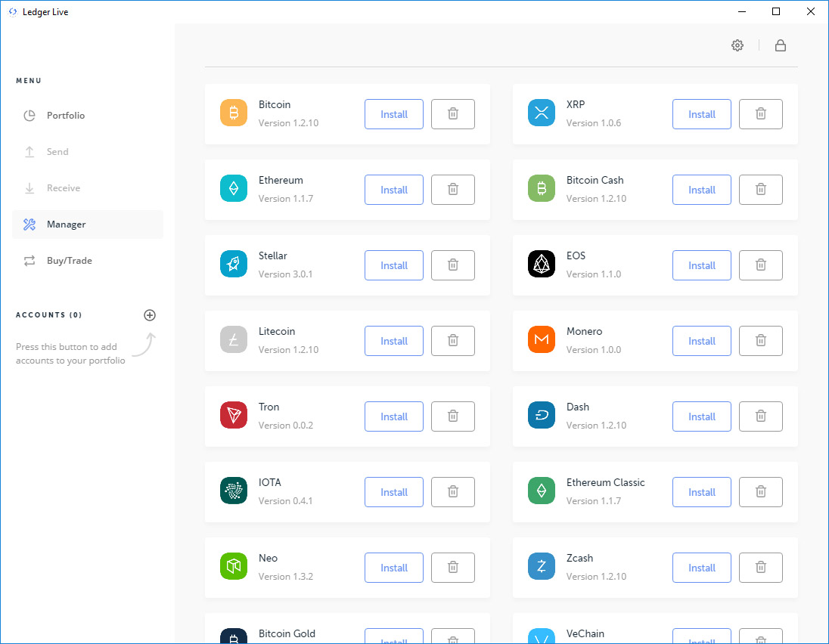
Task: Click the Tron app icon
Action: [x=234, y=415]
